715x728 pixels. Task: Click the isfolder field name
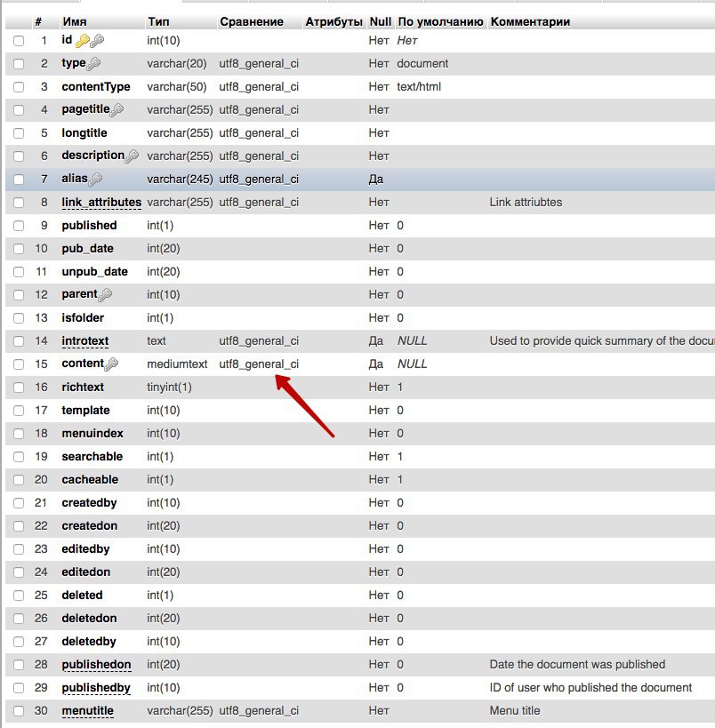click(x=83, y=318)
